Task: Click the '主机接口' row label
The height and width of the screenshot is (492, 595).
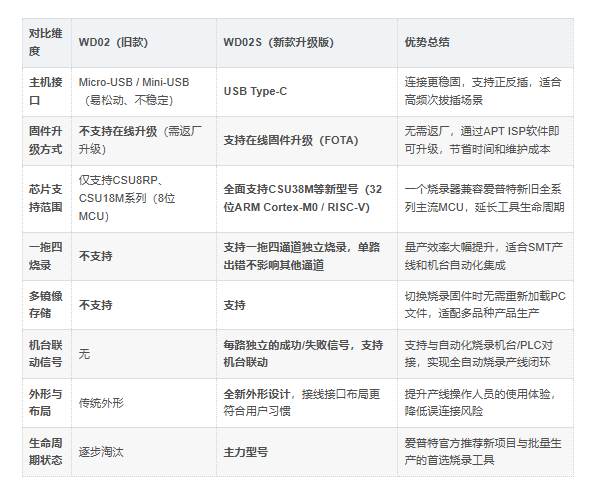Action: (47, 92)
